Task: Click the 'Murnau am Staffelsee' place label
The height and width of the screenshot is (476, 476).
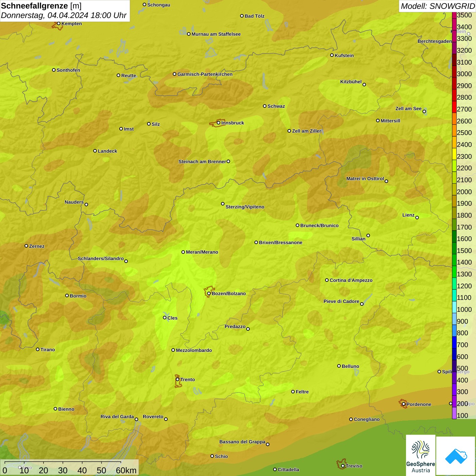Action: [x=216, y=34]
